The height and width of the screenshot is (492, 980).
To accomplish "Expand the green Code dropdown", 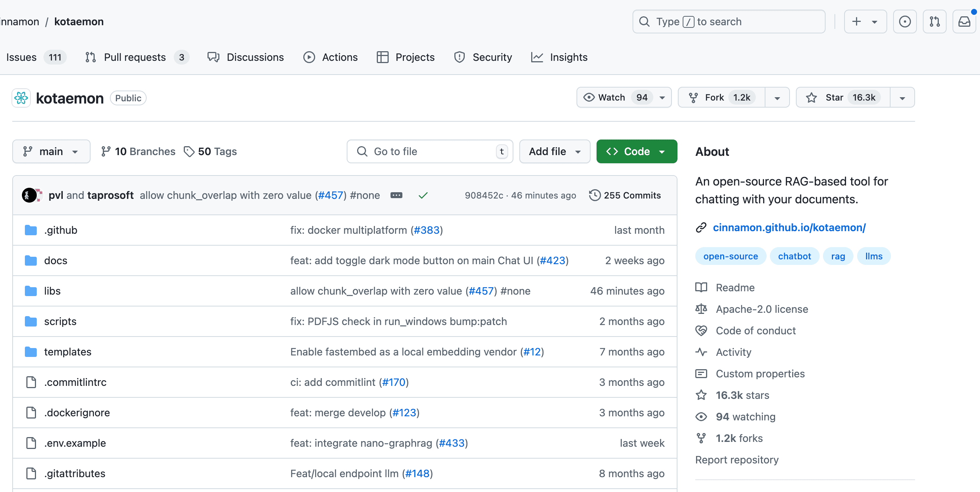I will pos(637,151).
